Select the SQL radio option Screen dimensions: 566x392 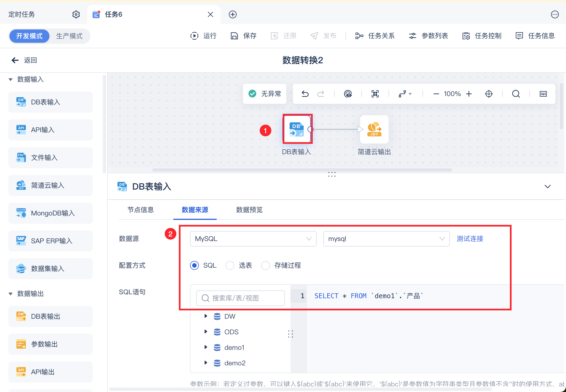click(194, 265)
